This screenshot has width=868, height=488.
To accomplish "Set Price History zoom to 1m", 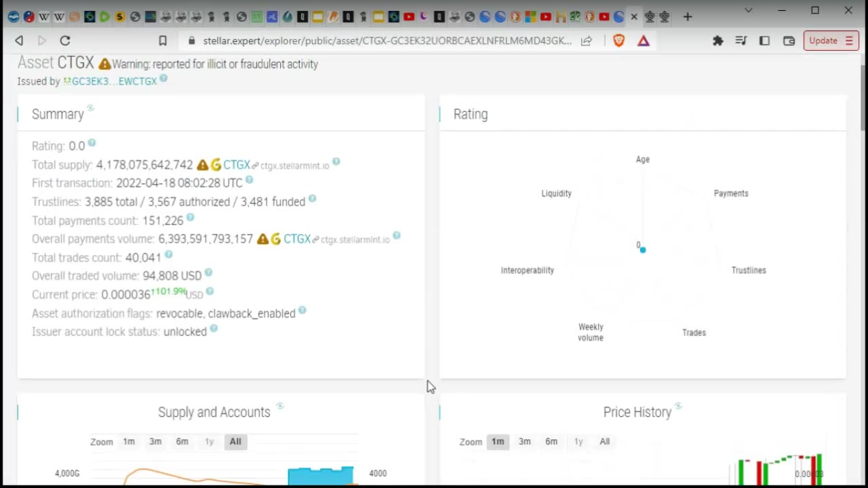I will 498,441.
